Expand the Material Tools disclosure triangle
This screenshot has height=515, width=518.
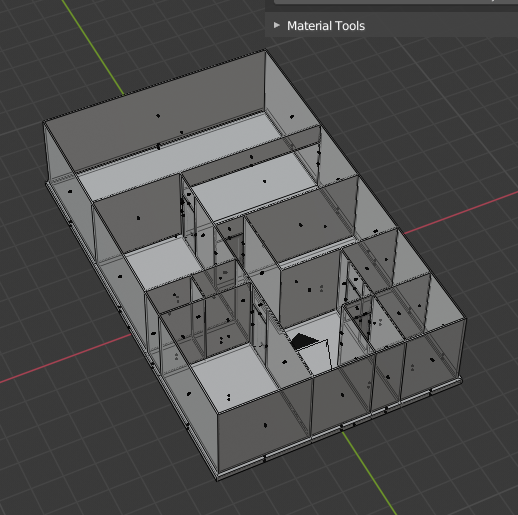click(x=277, y=25)
